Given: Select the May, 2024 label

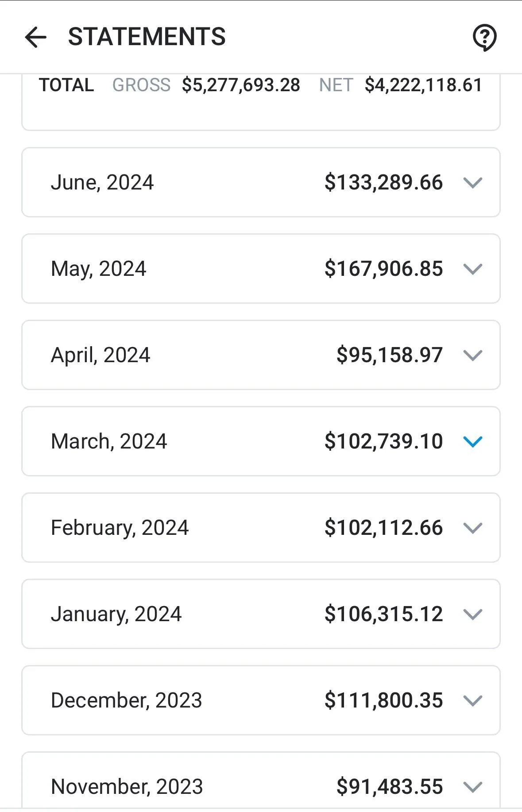Looking at the screenshot, I should coord(98,269).
